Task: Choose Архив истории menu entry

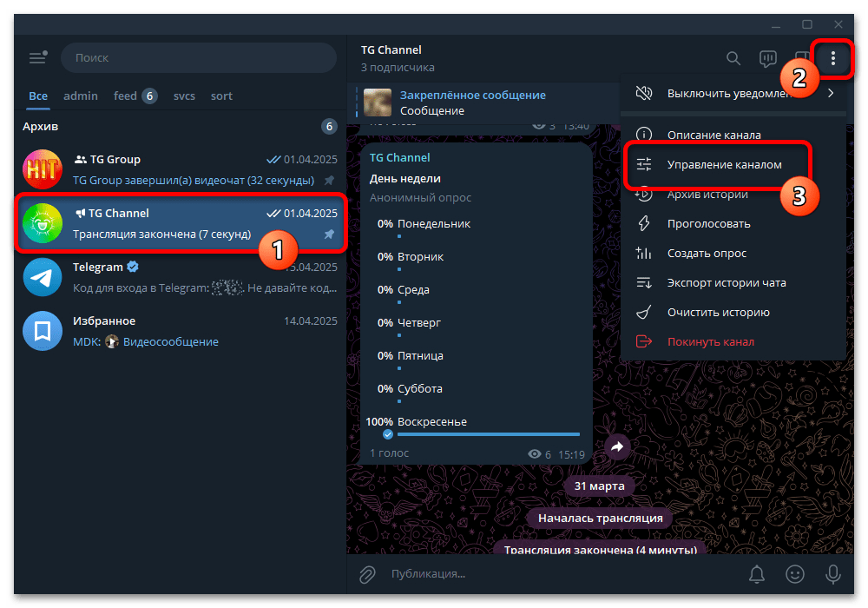Action: [x=733, y=194]
